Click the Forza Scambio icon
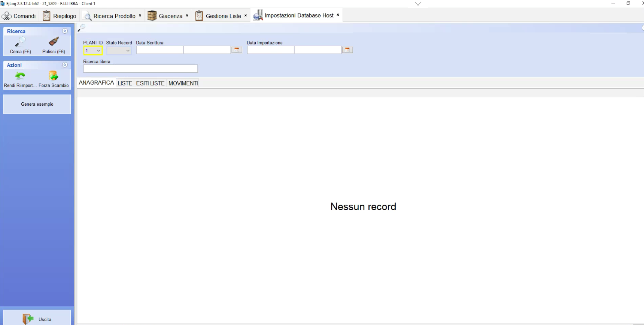This screenshot has height=325, width=644. click(54, 76)
